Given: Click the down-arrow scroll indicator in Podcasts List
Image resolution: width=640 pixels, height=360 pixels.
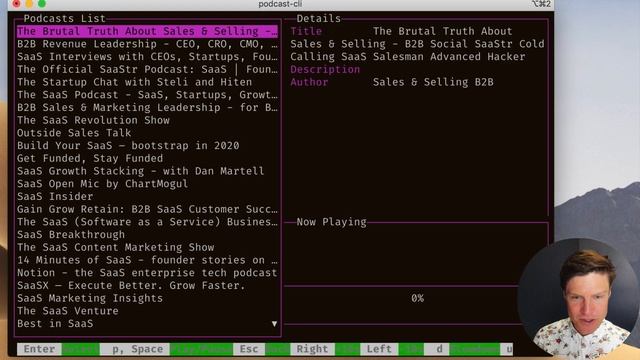Looking at the screenshot, I should [274, 324].
